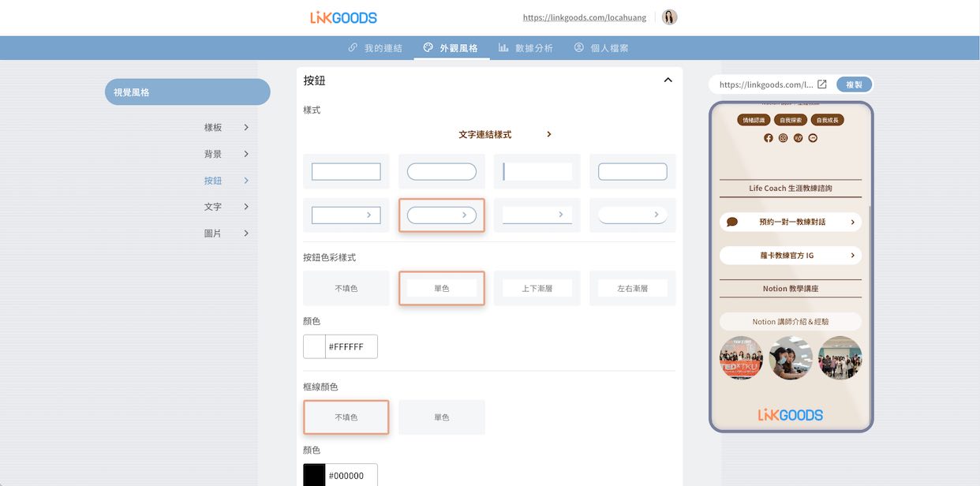This screenshot has width=980, height=486.
Task: Click 自我探索 tag in preview
Action: tap(790, 120)
